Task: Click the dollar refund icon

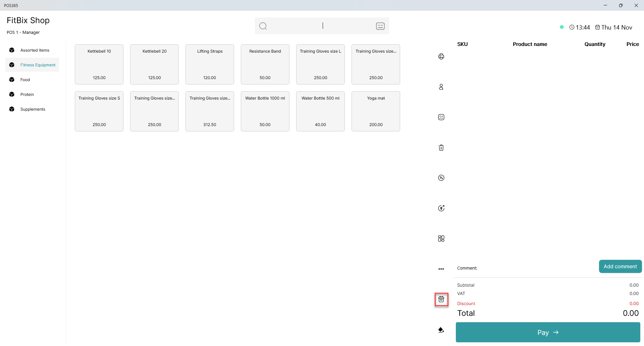Action: click(441, 208)
